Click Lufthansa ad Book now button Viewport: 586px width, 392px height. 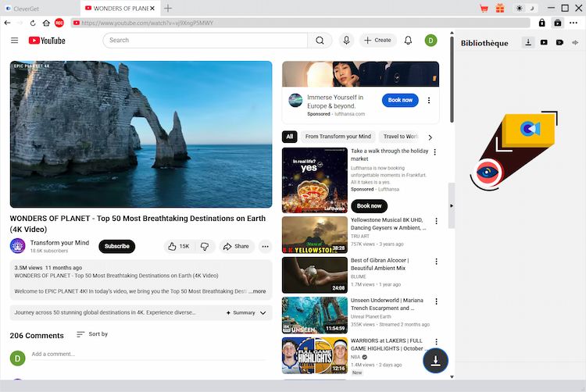click(x=400, y=100)
